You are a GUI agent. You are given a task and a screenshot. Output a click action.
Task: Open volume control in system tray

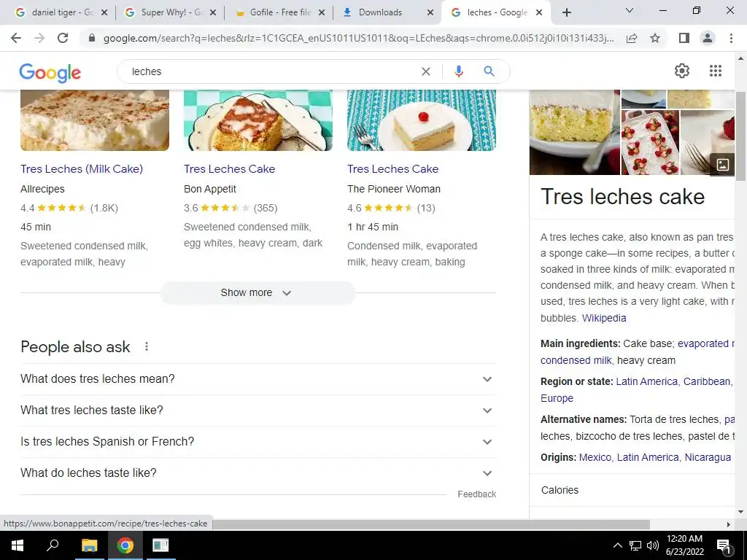pos(653,545)
